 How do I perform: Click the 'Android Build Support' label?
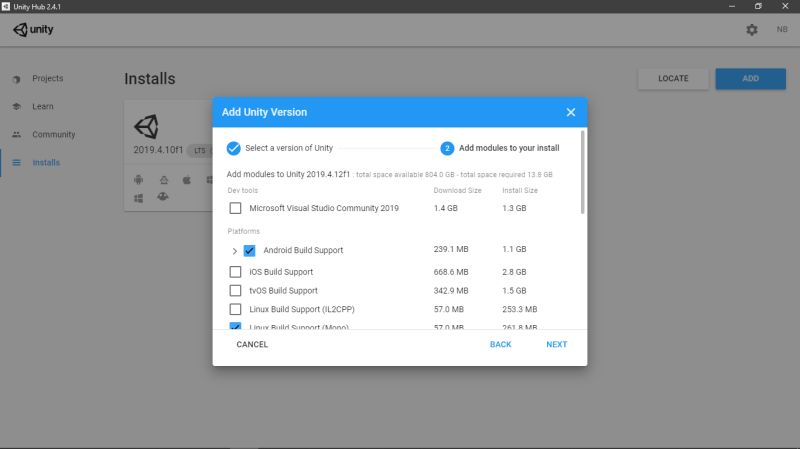click(x=303, y=251)
